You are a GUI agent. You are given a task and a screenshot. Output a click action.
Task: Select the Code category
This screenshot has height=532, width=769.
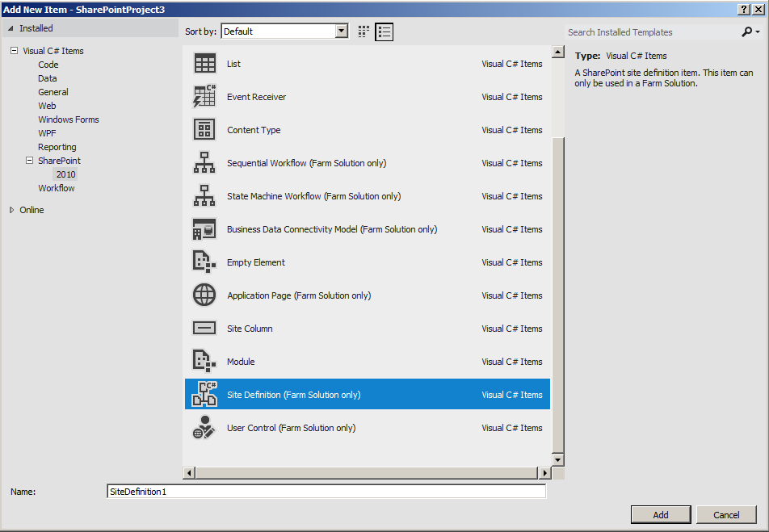(48, 65)
